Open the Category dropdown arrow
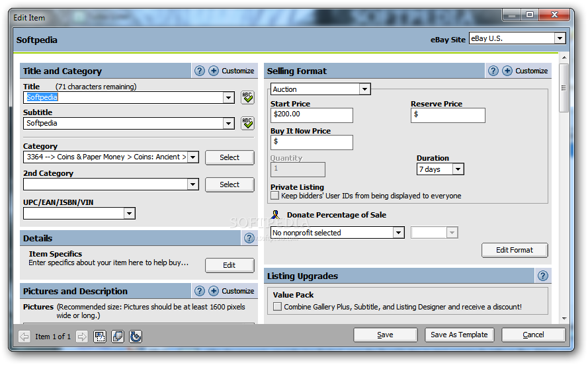This screenshot has height=365, width=588. 192,157
